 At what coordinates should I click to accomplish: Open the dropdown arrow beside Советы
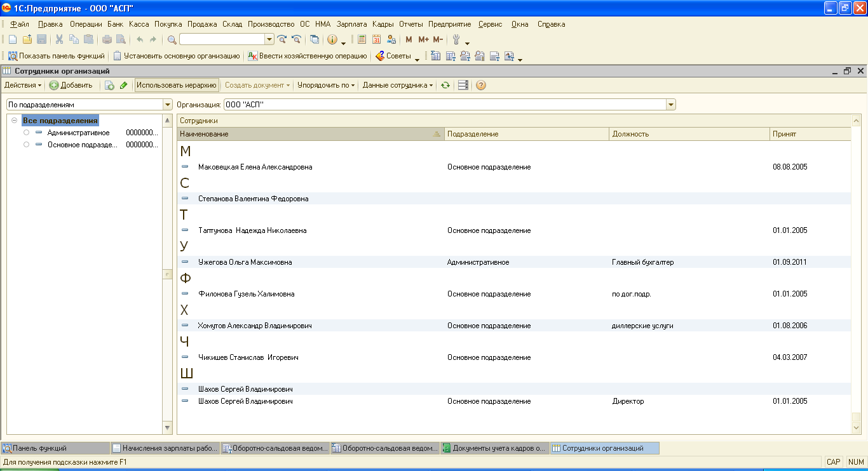[417, 58]
